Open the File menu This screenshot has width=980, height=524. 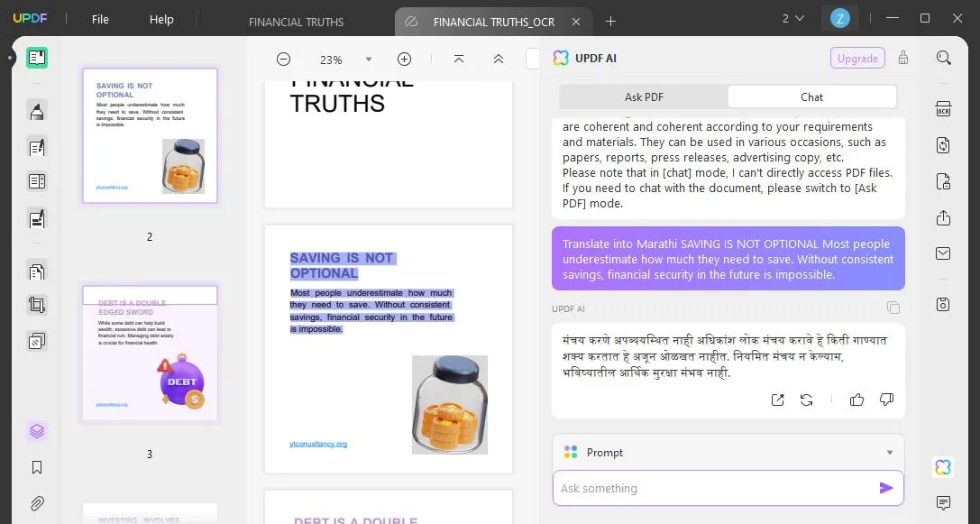click(x=100, y=19)
